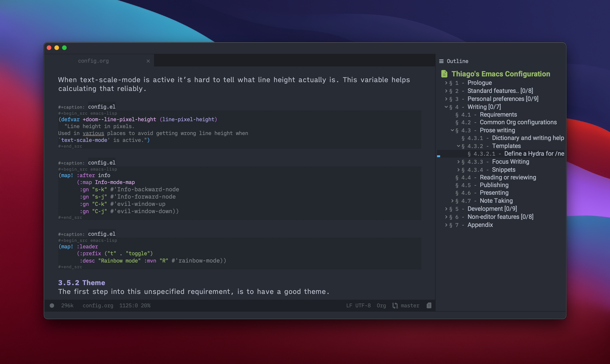Collapse the Prose writing subsection
This screenshot has height=364, width=610.
tap(452, 130)
